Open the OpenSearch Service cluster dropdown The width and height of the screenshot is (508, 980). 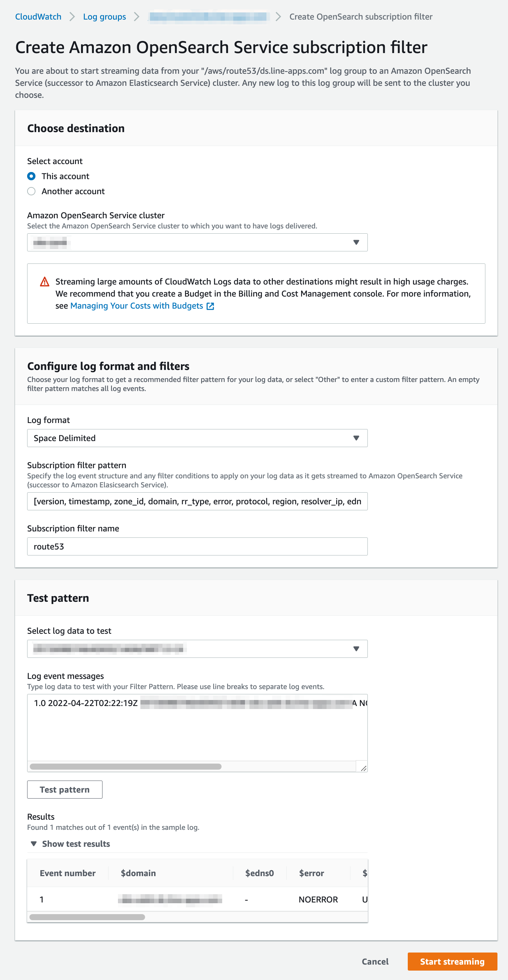click(197, 242)
